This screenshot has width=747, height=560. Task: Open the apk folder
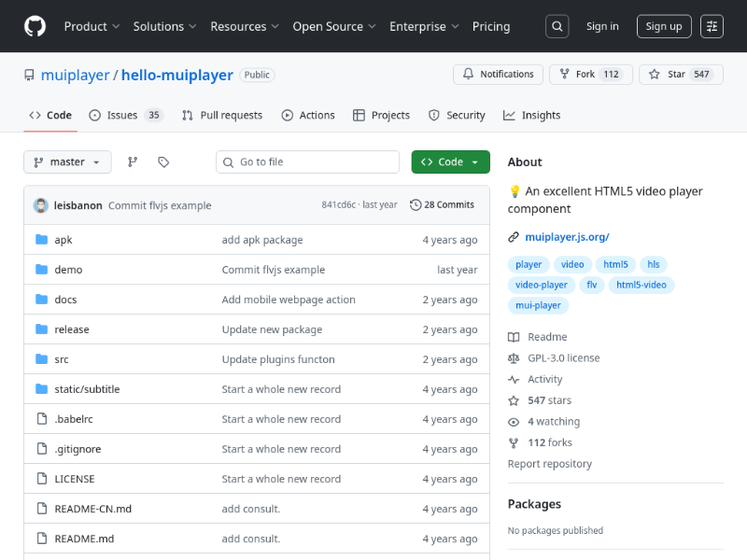(x=63, y=240)
